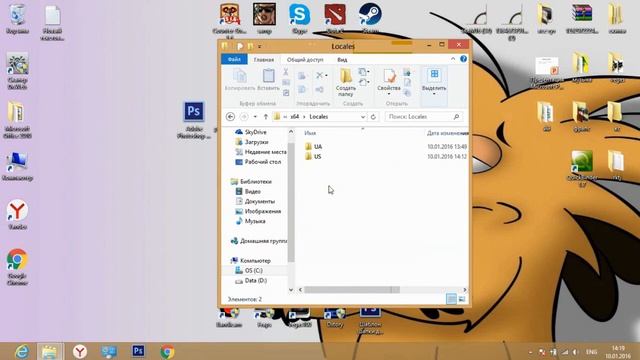640x360 pixels.
Task: Open the Файл tab
Action: point(234,60)
